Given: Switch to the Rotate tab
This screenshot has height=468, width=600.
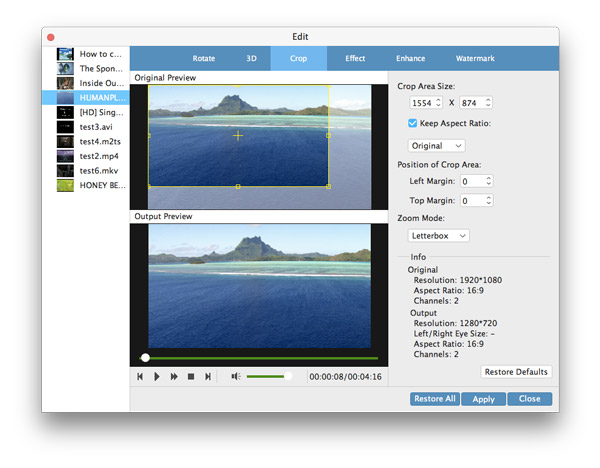Looking at the screenshot, I should pos(204,59).
